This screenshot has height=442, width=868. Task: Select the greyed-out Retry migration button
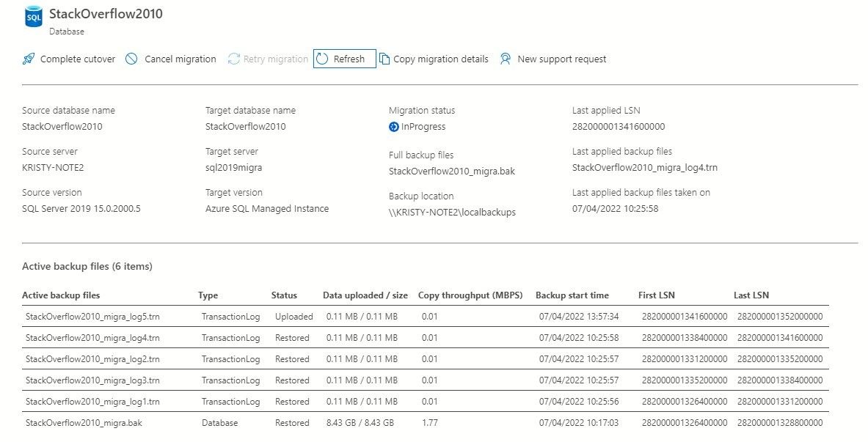point(268,59)
